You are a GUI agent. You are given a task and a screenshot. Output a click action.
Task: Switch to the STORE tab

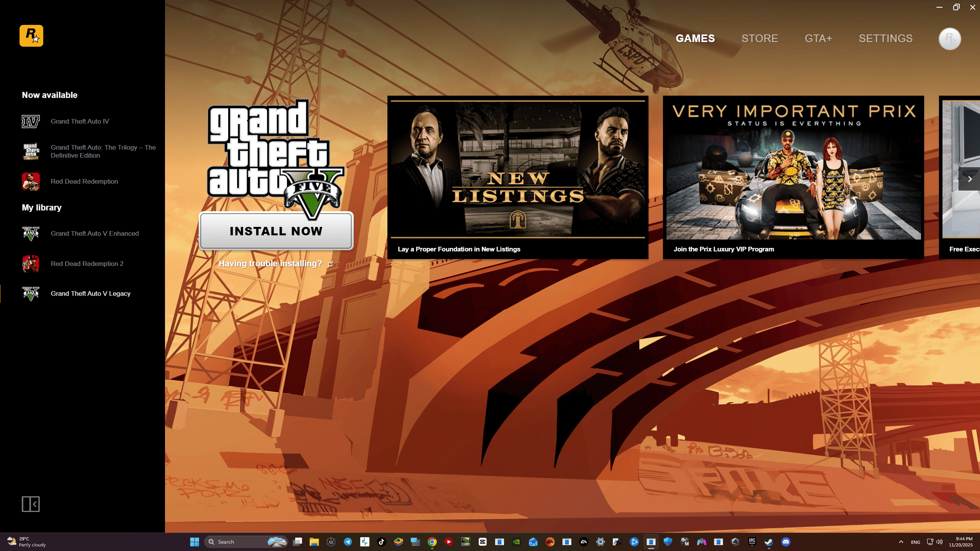point(759,39)
